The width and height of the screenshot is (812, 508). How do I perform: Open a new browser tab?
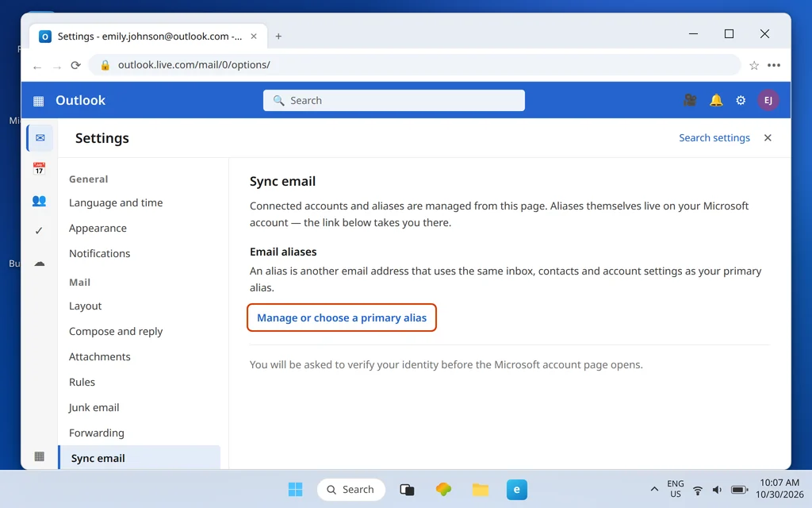point(278,37)
